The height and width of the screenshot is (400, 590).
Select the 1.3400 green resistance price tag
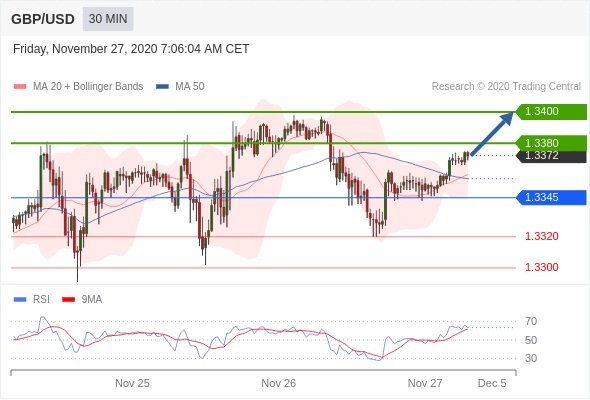click(x=550, y=111)
